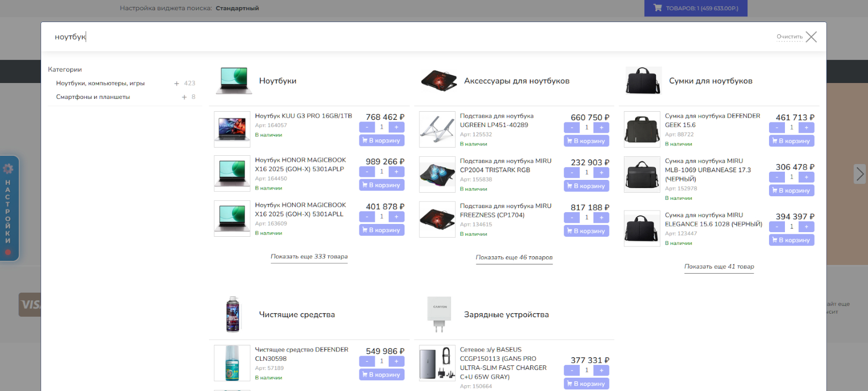
Task: Open the shopping cart in header
Action: [695, 8]
